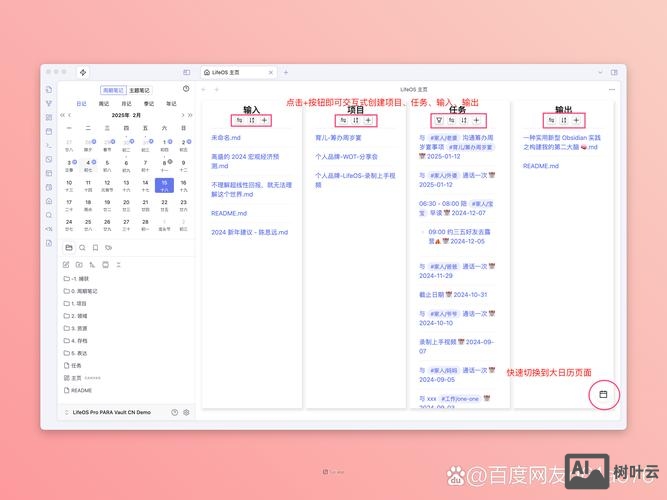The width and height of the screenshot is (667, 500).
Task: Open the LifeOS 主页 tab
Action: tap(239, 72)
